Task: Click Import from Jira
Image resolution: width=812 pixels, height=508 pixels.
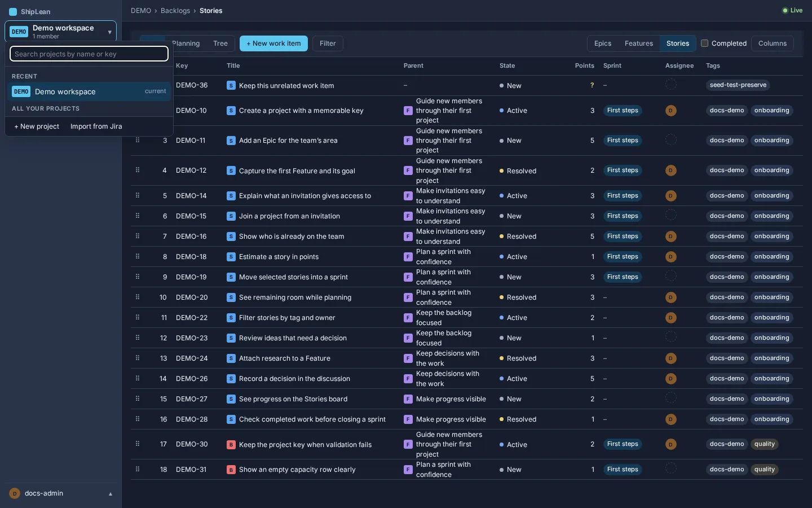Action: pyautogui.click(x=96, y=126)
